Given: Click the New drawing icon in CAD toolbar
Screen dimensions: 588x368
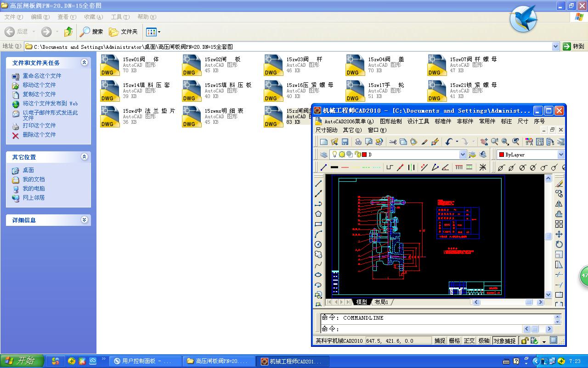Looking at the screenshot, I should (324, 142).
